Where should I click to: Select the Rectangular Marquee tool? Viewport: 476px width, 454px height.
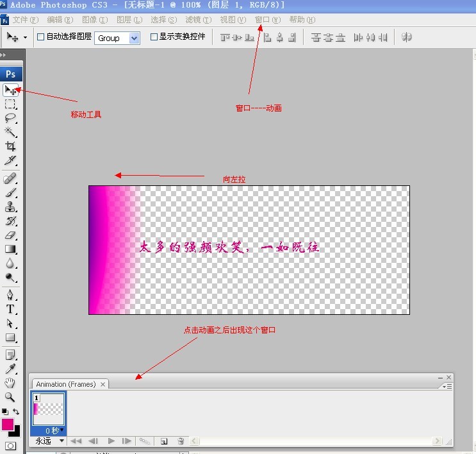(x=10, y=105)
